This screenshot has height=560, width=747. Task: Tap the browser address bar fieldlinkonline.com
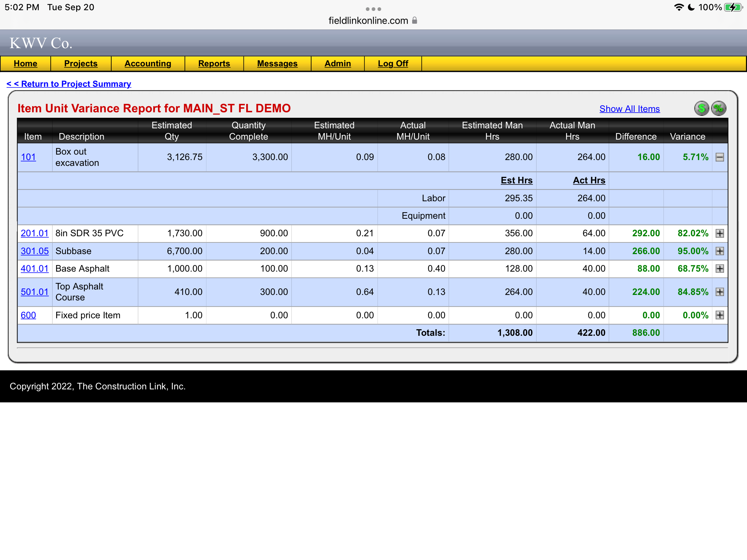[368, 21]
